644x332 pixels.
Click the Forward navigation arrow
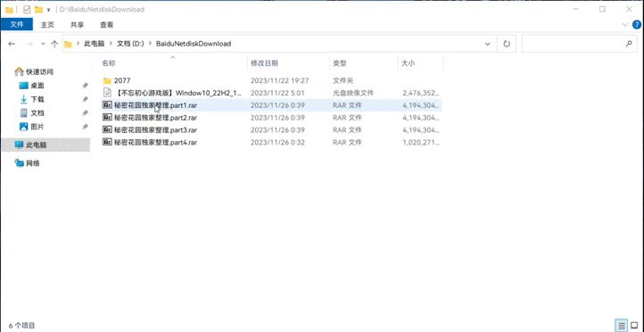(x=29, y=44)
